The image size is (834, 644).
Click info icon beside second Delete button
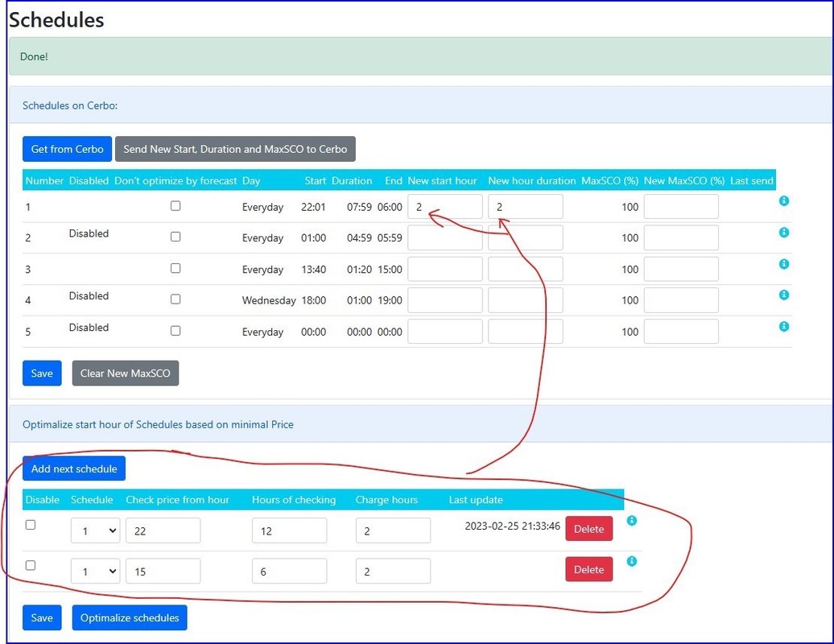click(x=632, y=561)
